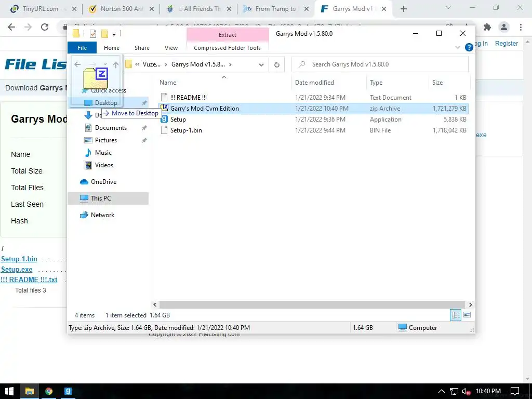Click the horizontal scrollbar right arrow
532x399 pixels.
(x=470, y=304)
